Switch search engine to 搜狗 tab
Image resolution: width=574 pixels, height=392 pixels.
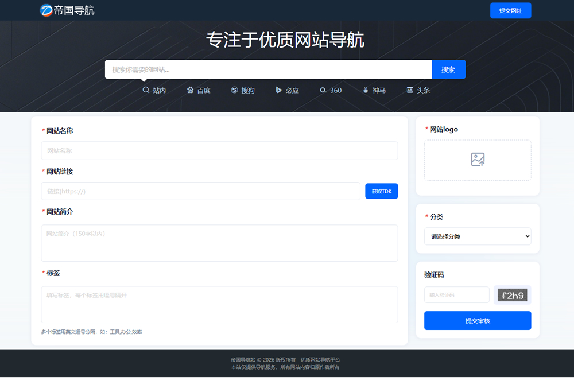[243, 90]
